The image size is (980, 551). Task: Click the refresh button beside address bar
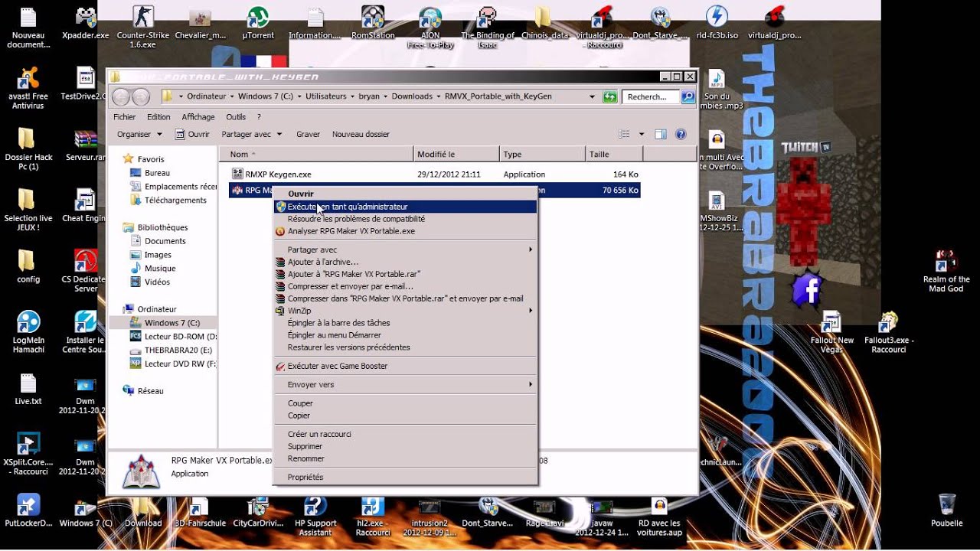(x=609, y=97)
